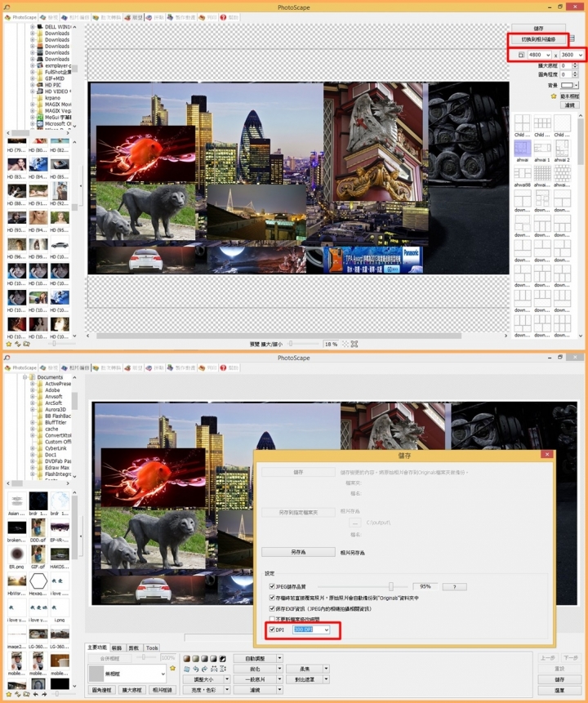Image resolution: width=588 pixels, height=703 pixels.
Task: Click the favorites star below thumbnails in top window
Action: [x=8, y=344]
